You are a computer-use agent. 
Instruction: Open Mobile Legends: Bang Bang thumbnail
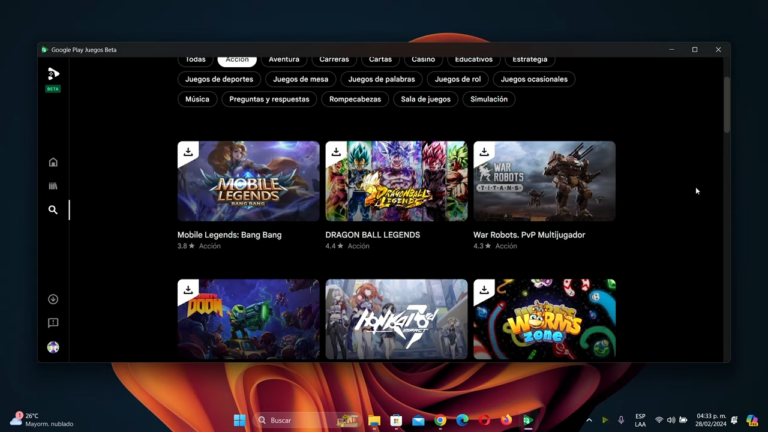point(248,181)
